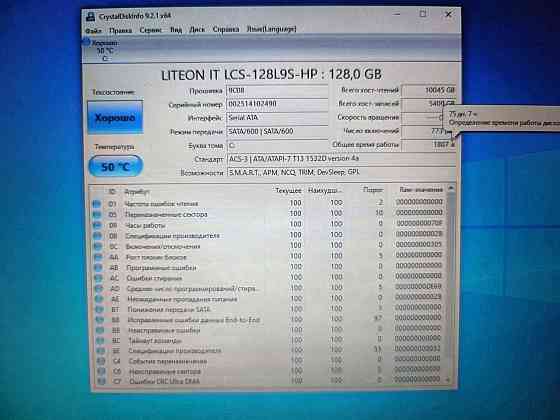Select the Понижение передачи SATA attribute text
The height and width of the screenshot is (420, 560).
[169, 309]
